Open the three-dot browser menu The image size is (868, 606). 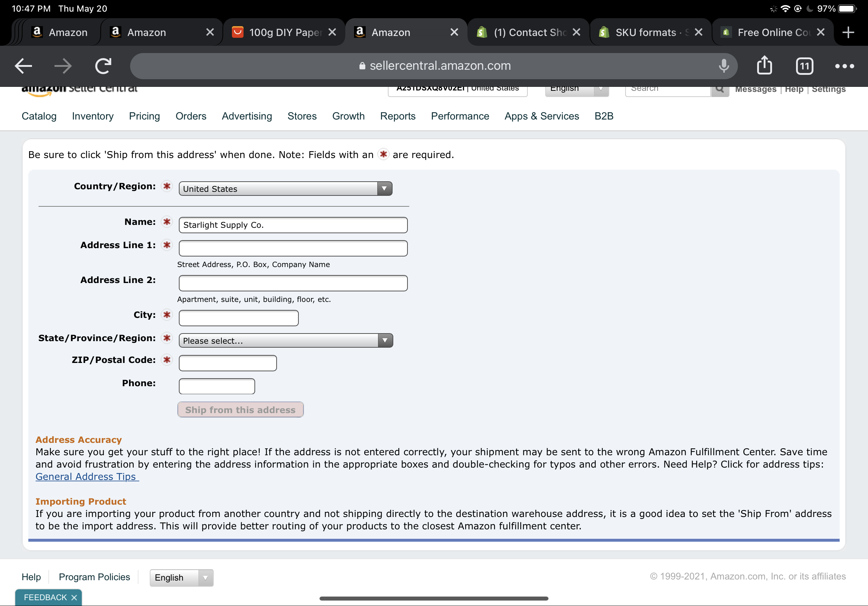[844, 66]
